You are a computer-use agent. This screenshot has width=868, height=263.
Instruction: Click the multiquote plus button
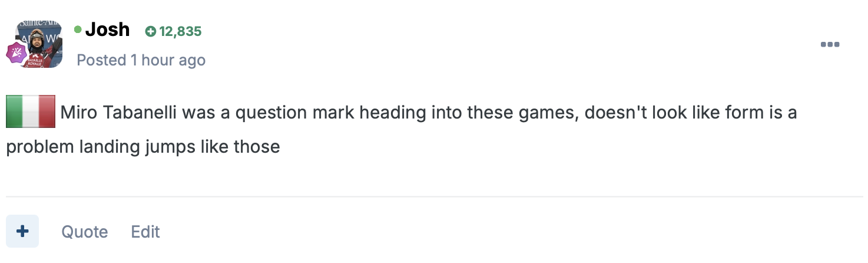pyautogui.click(x=22, y=231)
